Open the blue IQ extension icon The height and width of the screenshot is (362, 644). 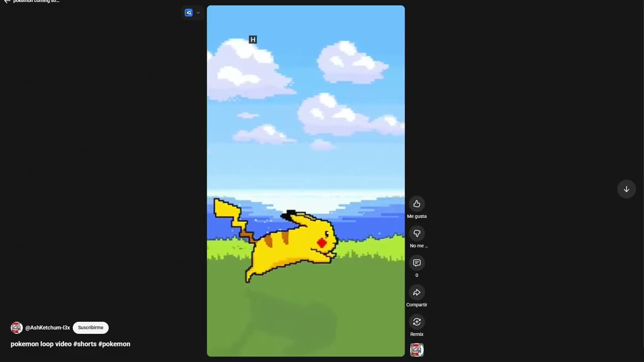[189, 13]
